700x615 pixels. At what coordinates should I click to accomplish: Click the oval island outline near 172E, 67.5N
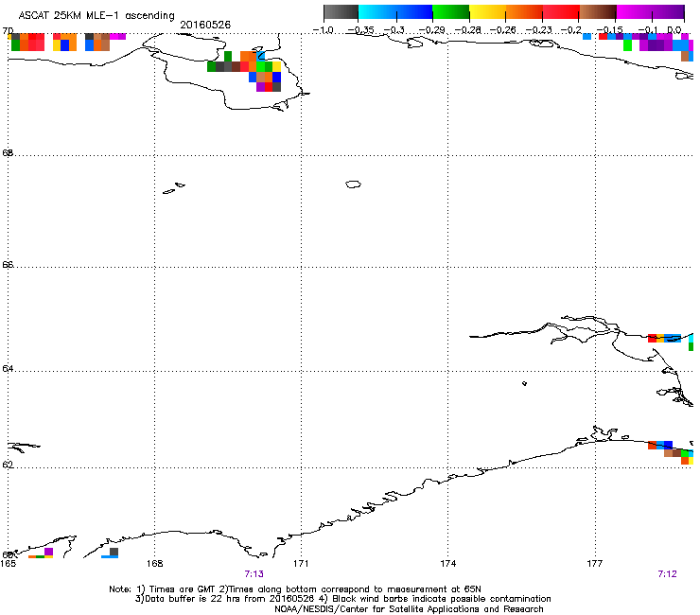click(353, 184)
